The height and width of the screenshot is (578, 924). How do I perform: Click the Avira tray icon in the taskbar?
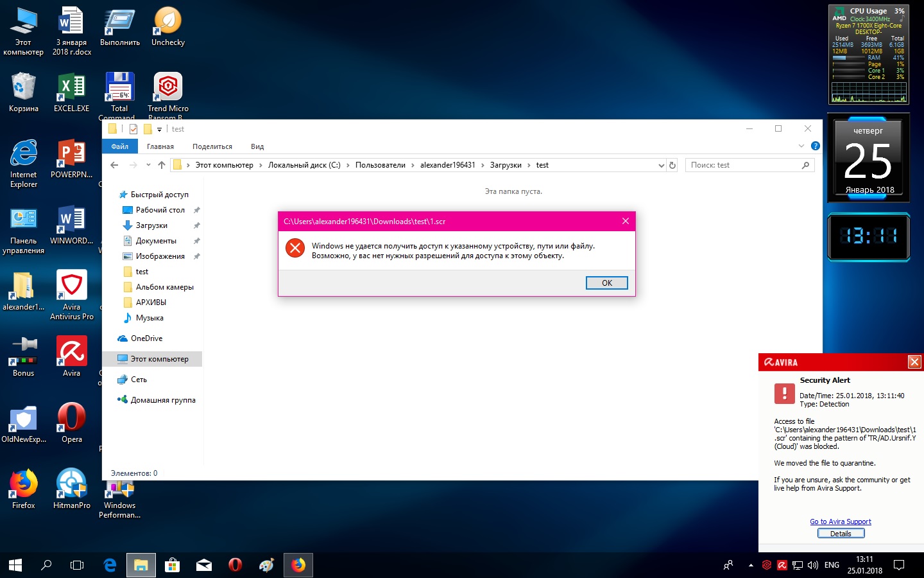coord(782,565)
